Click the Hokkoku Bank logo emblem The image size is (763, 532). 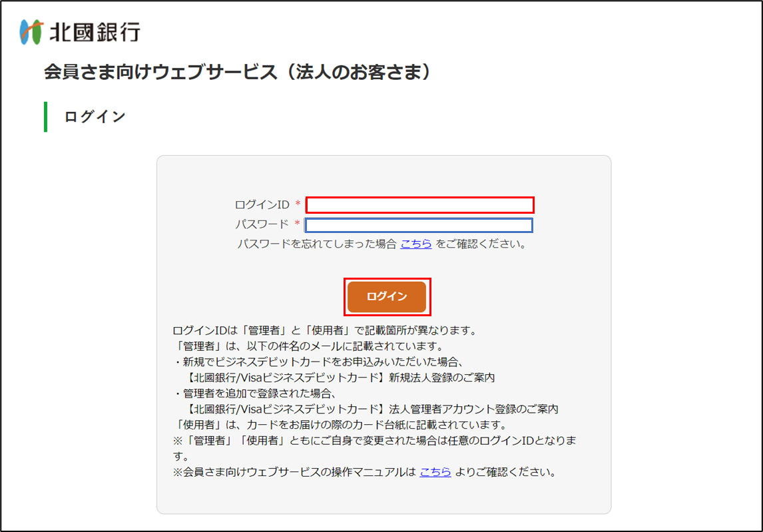[x=31, y=31]
